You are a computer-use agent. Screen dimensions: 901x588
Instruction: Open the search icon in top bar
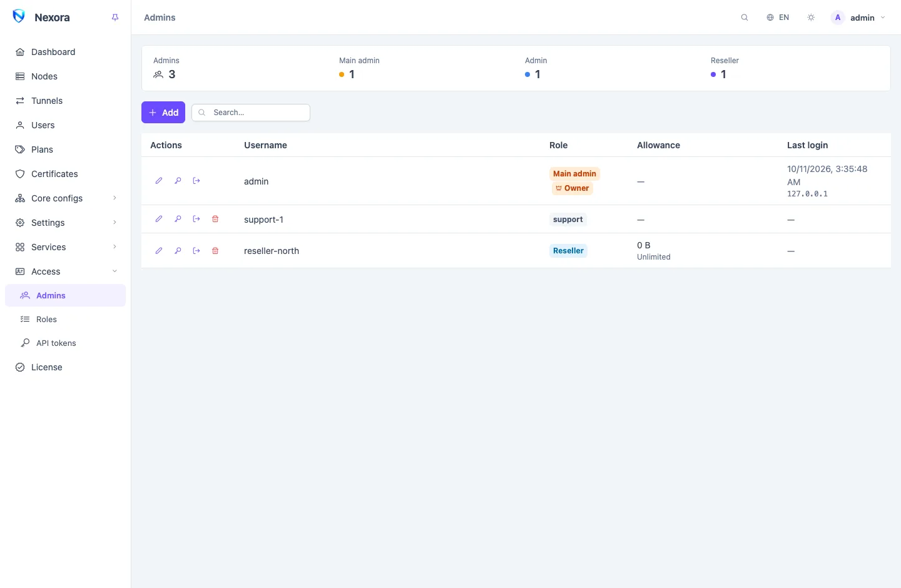745,18
